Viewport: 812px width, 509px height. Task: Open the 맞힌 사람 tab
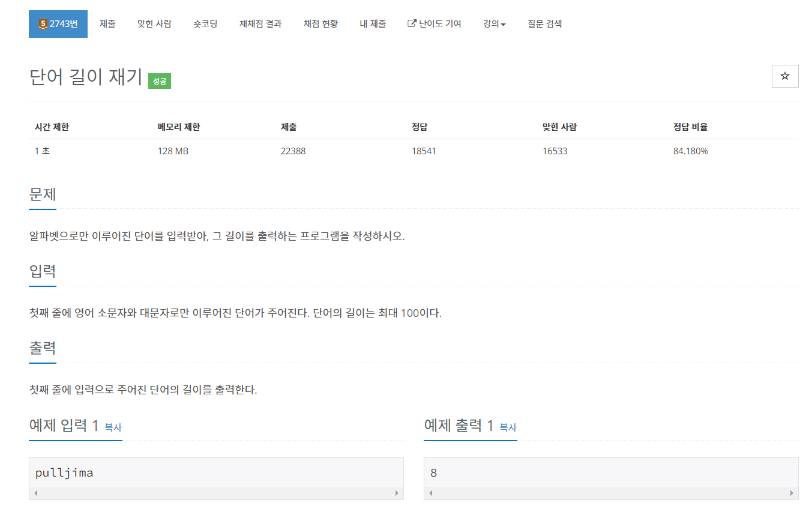click(154, 24)
